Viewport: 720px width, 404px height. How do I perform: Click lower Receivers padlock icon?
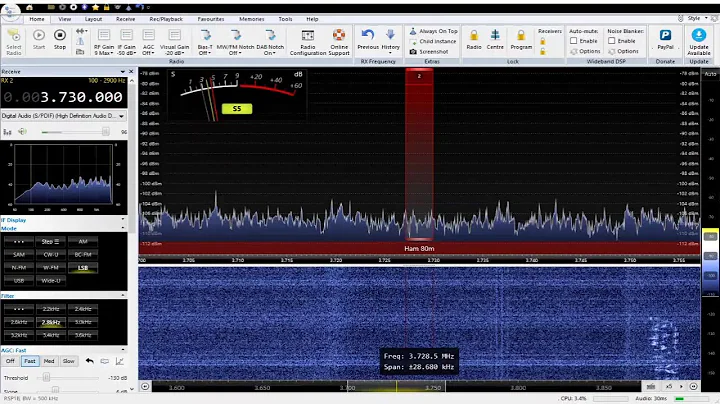(543, 51)
